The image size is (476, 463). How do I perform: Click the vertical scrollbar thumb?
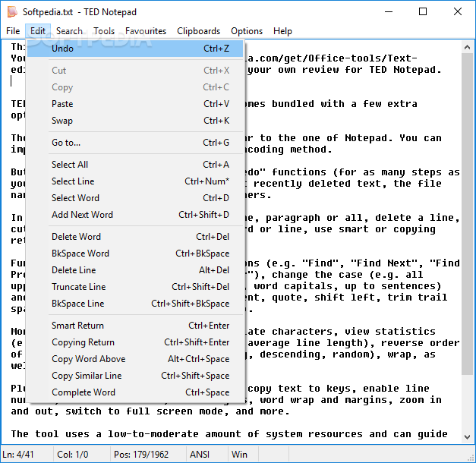pyautogui.click(x=467, y=214)
